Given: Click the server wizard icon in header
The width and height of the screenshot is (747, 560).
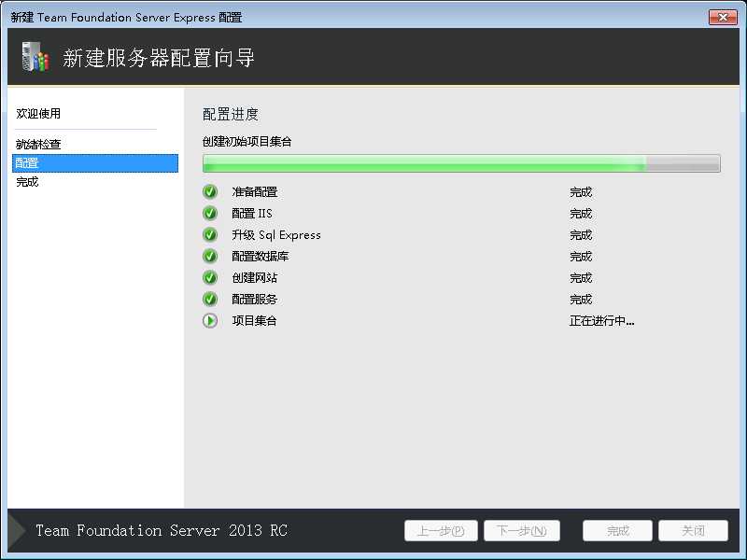Looking at the screenshot, I should tap(35, 57).
